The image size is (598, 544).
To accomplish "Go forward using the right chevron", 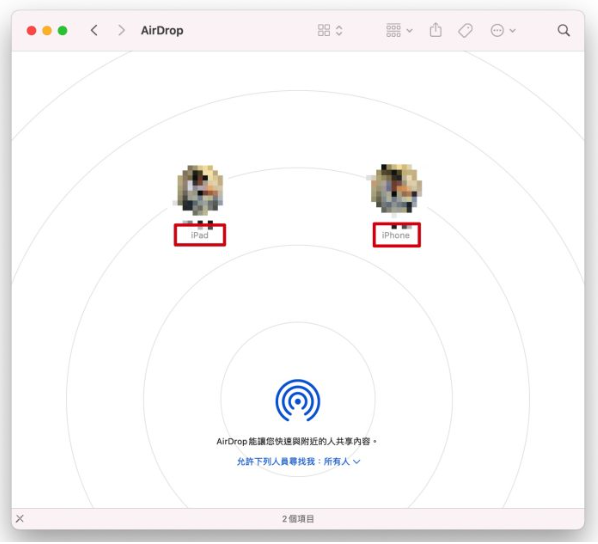I will point(121,30).
